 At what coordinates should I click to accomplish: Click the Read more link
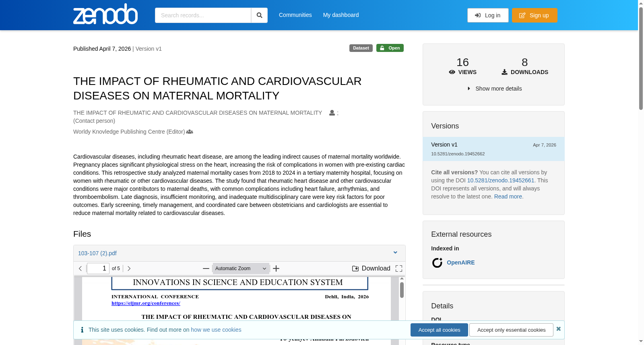click(508, 196)
